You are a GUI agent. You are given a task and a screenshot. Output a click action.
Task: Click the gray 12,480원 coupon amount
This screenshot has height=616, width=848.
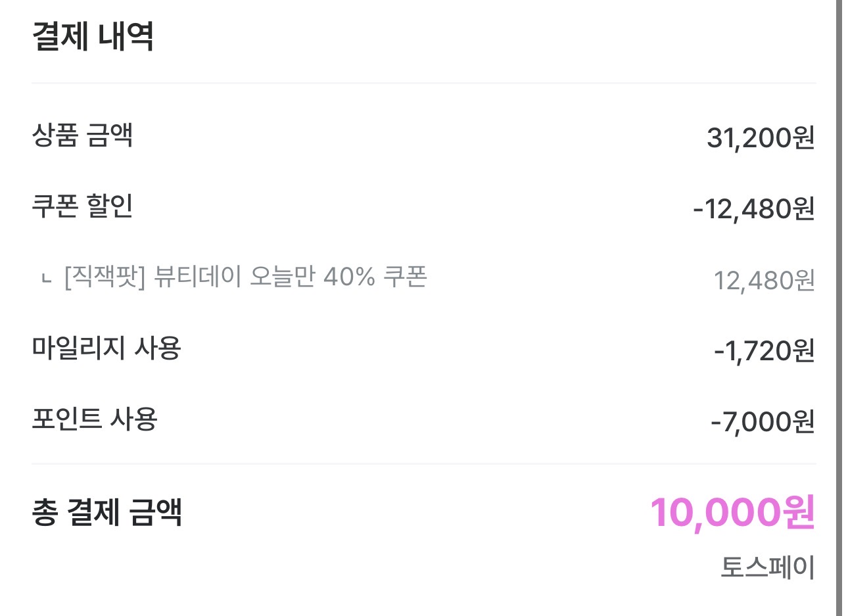click(x=764, y=281)
